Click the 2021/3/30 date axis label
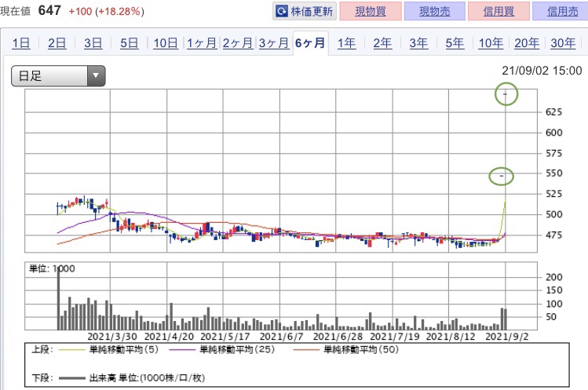This screenshot has height=390, width=588. [112, 337]
